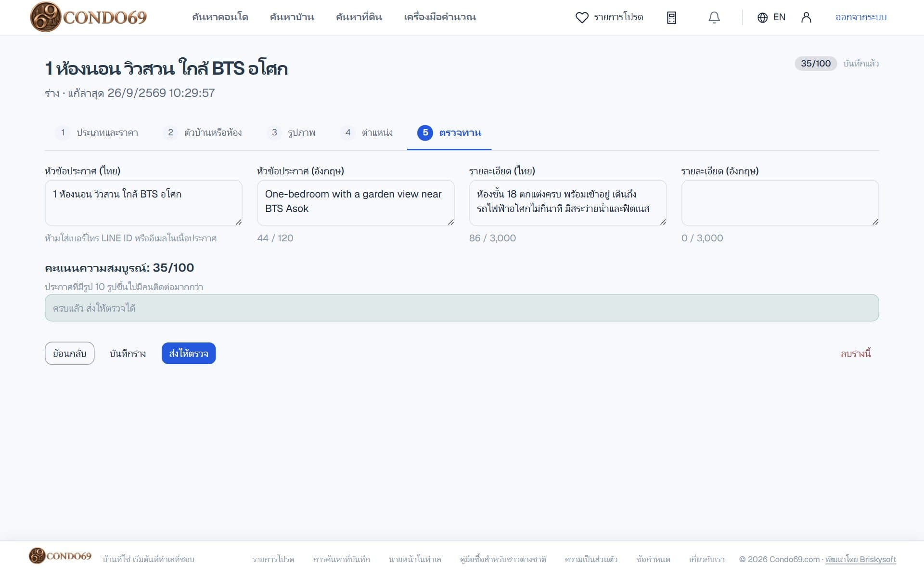The height and width of the screenshot is (578, 924).
Task: Open พัฒนาโดย Briskysoft link
Action: [860, 559]
